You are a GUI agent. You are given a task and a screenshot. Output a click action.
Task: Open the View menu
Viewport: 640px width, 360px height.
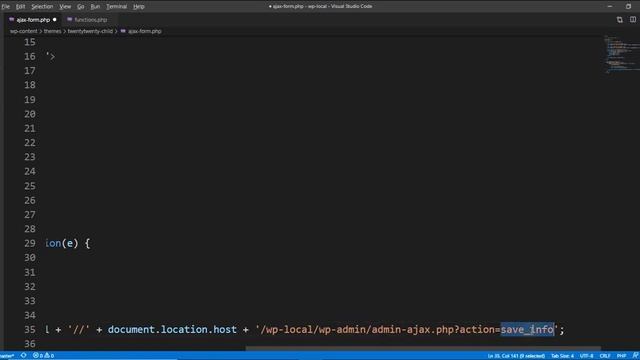click(65, 7)
